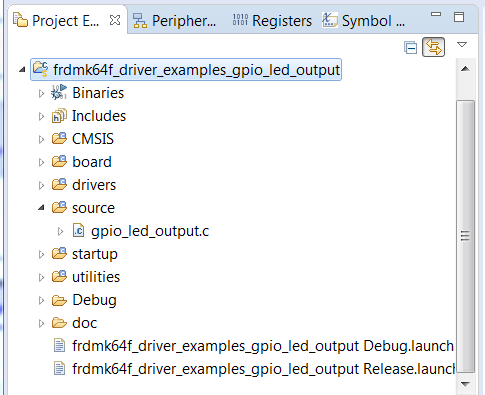The width and height of the screenshot is (485, 395).
Task: Switch to the Symbol viewer tab
Action: (363, 21)
